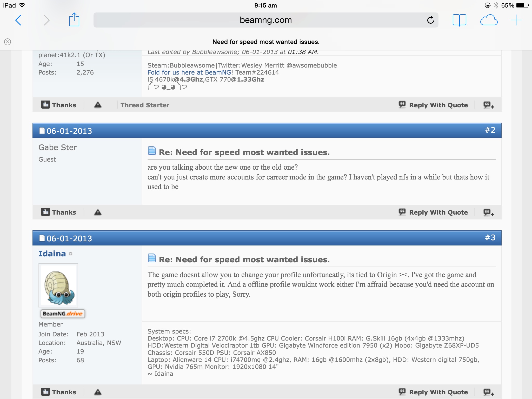The image size is (532, 399).
Task: Tap the beamng.com address field
Action: tap(266, 20)
